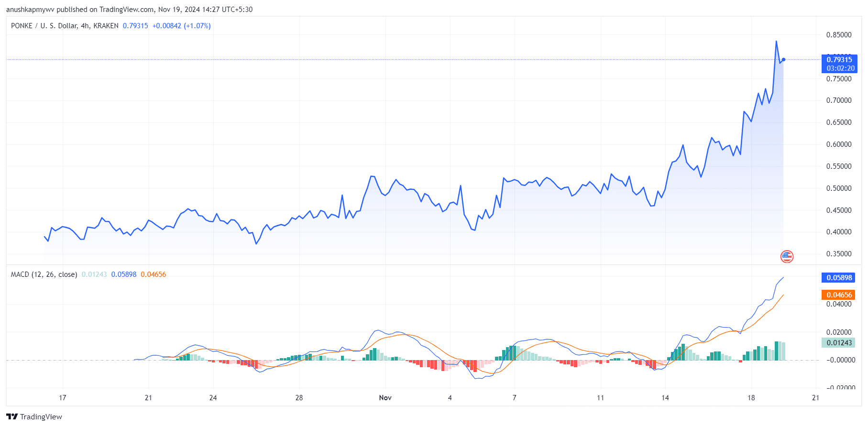Viewport: 868px width, 427px height.
Task: Click the 0.02000 MACD axis label
Action: (x=839, y=332)
